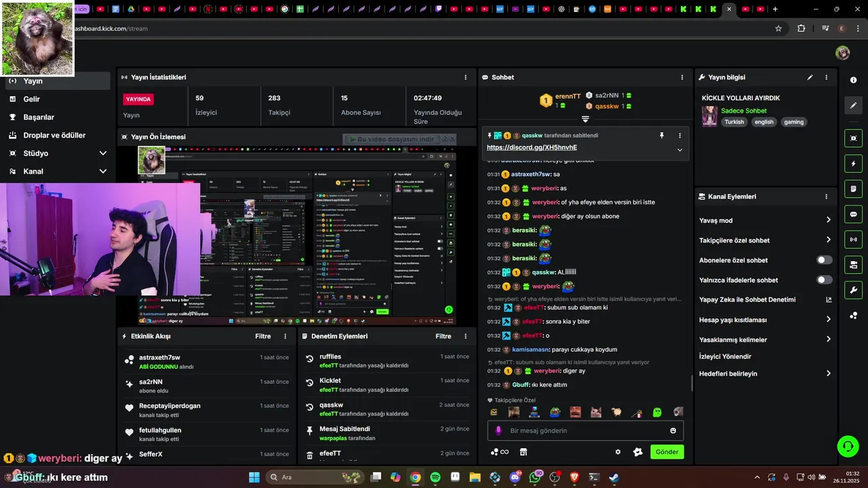Expand Yasaklanmış kelimeler option
868x488 pixels.
[828, 340]
